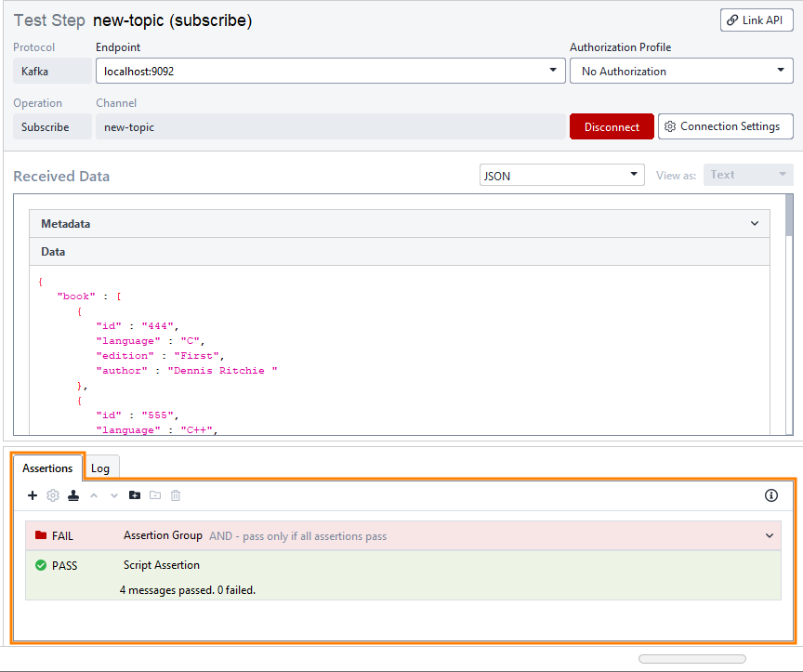803x672 pixels.
Task: Click the "Assertion Group" label
Action: [163, 535]
